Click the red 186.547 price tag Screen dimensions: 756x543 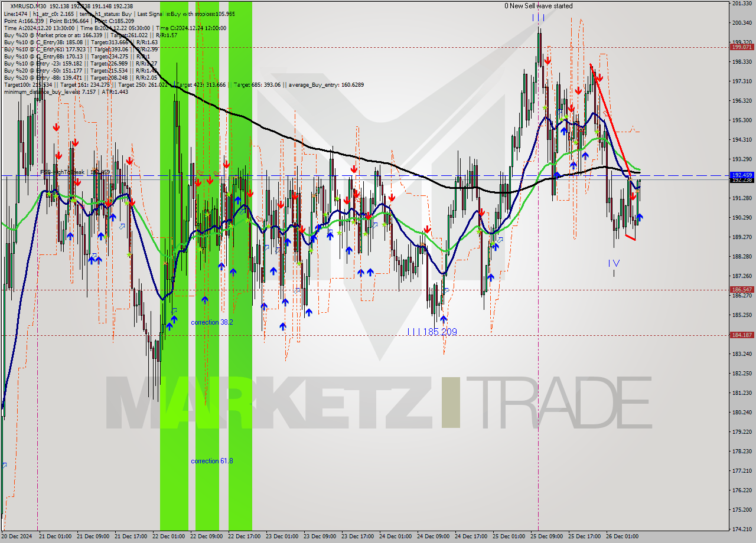tap(742, 289)
